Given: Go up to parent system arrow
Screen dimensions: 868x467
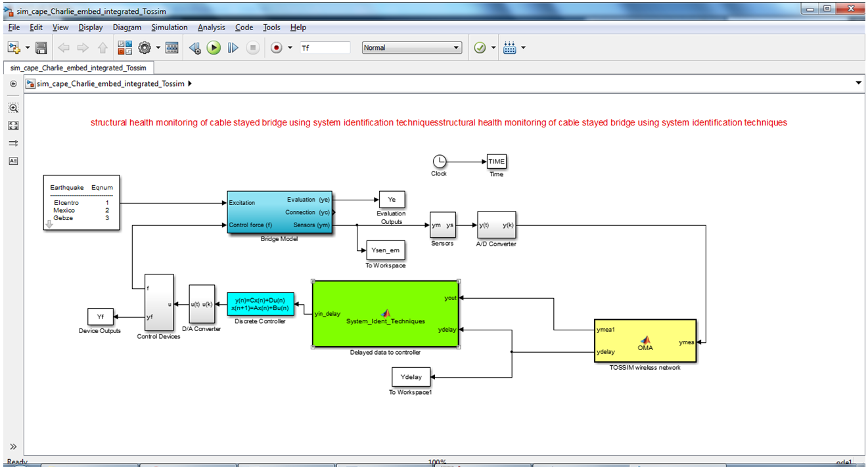Looking at the screenshot, I should pyautogui.click(x=103, y=48).
